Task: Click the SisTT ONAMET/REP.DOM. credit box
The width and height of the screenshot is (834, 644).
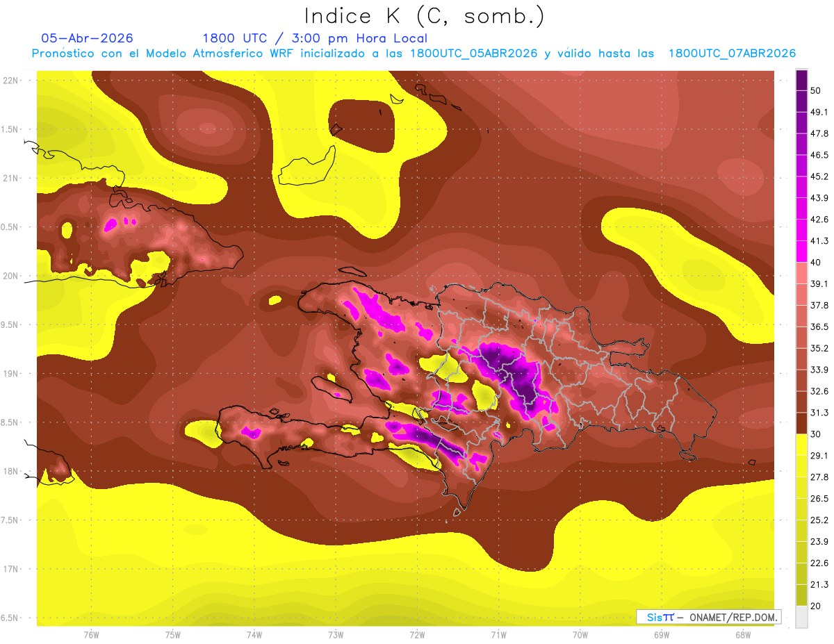Action: pos(708,617)
